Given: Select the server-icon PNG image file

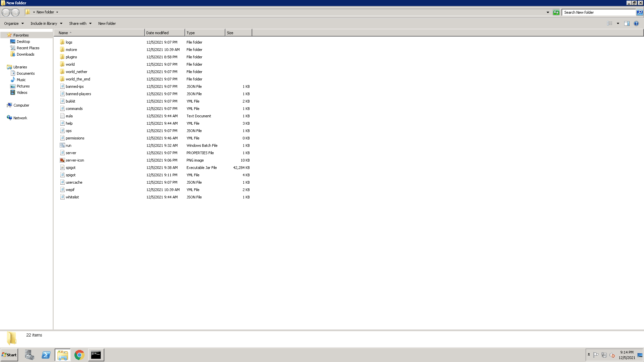Looking at the screenshot, I should 75,160.
